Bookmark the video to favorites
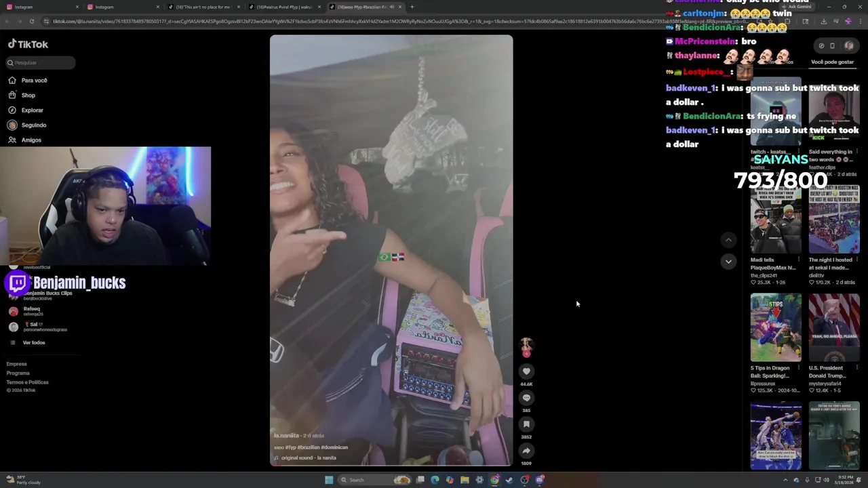 click(x=526, y=424)
